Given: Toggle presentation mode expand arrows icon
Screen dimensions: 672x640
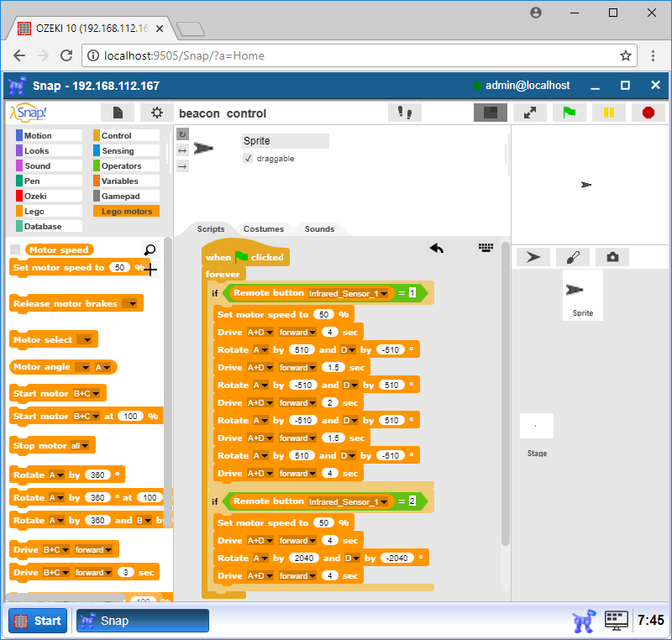Looking at the screenshot, I should [x=530, y=113].
